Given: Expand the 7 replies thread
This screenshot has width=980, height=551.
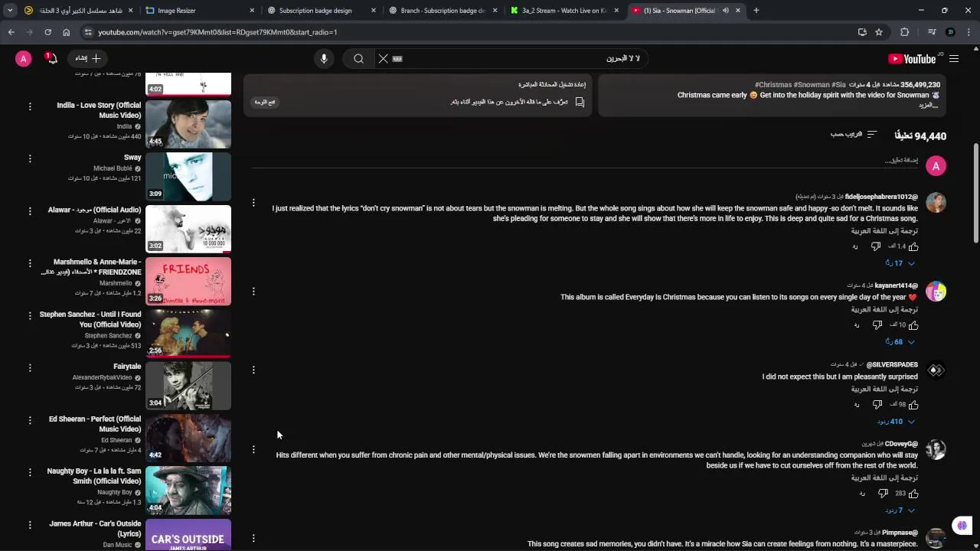Looking at the screenshot, I should 900,510.
